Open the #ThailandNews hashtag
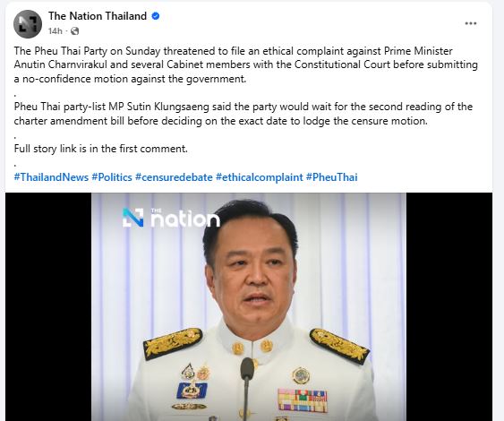This screenshot has height=421, width=504. point(51,177)
